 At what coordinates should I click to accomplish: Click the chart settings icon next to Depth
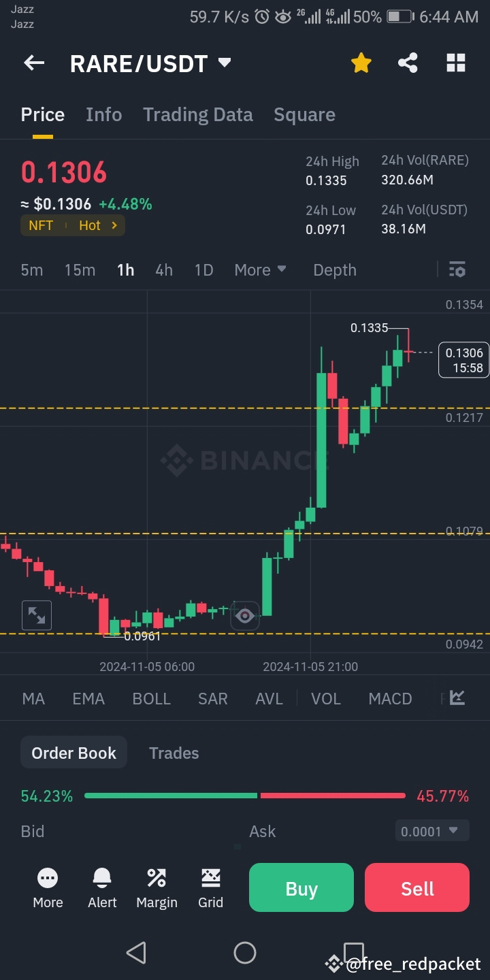pyautogui.click(x=457, y=269)
